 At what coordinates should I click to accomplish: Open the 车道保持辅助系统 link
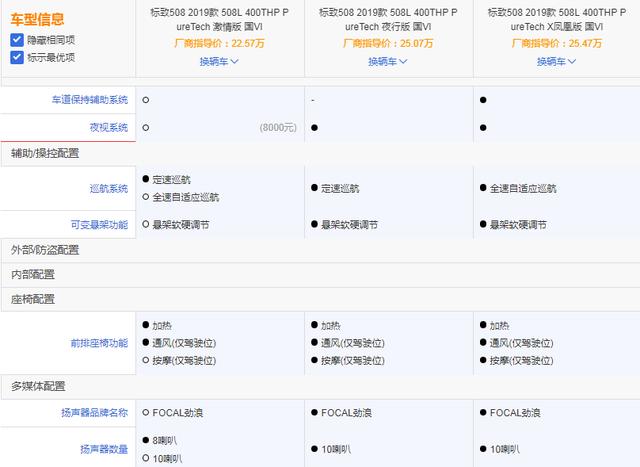tap(89, 100)
